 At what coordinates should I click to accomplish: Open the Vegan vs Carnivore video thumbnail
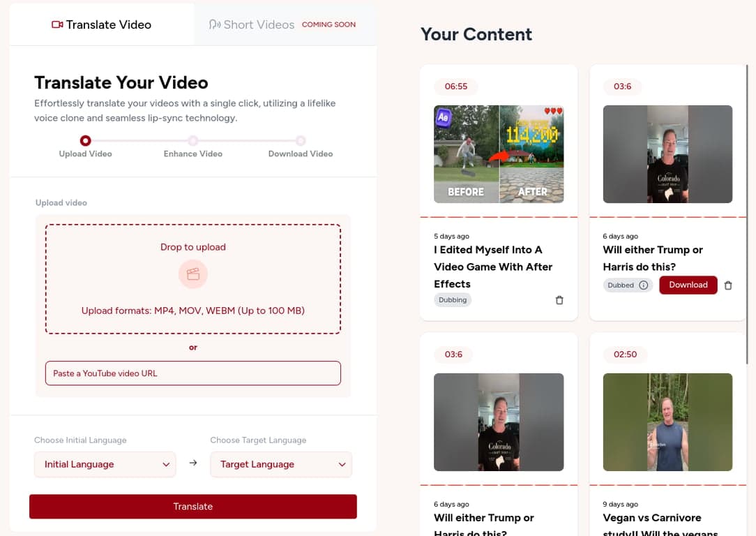[667, 422]
